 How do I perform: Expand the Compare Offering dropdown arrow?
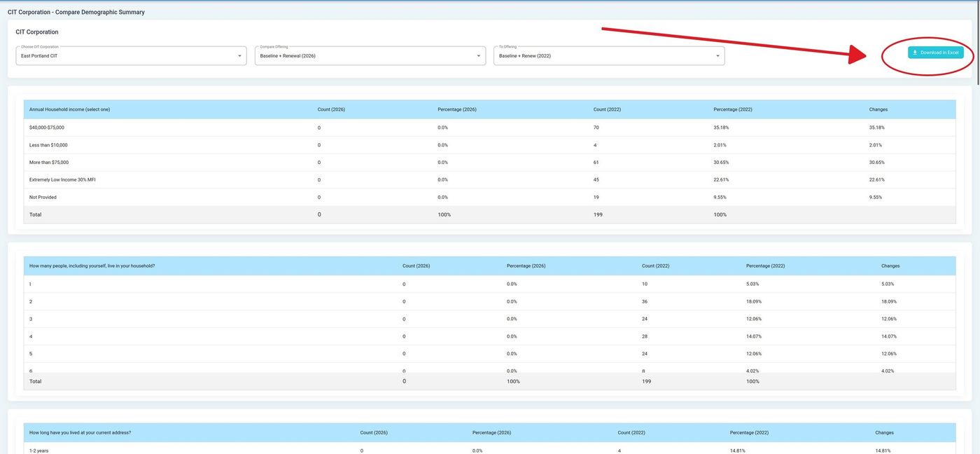pos(479,56)
